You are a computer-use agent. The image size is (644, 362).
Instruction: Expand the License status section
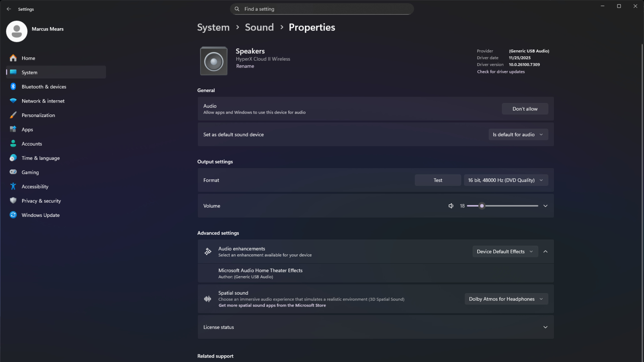pyautogui.click(x=545, y=327)
